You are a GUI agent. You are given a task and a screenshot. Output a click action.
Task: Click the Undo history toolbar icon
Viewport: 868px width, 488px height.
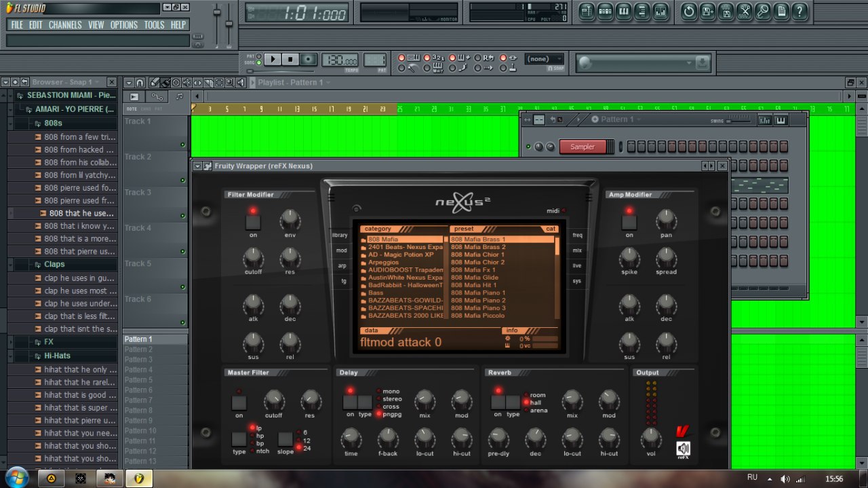pyautogui.click(x=689, y=11)
